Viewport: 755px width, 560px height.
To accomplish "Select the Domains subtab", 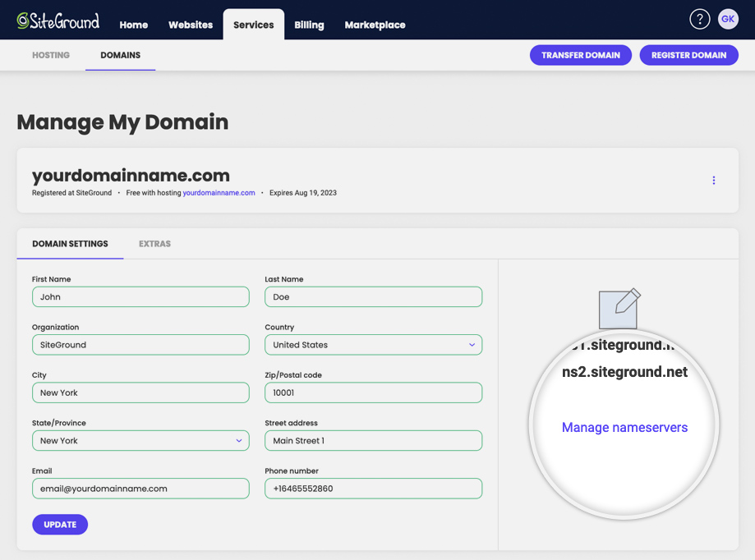I will (x=121, y=55).
